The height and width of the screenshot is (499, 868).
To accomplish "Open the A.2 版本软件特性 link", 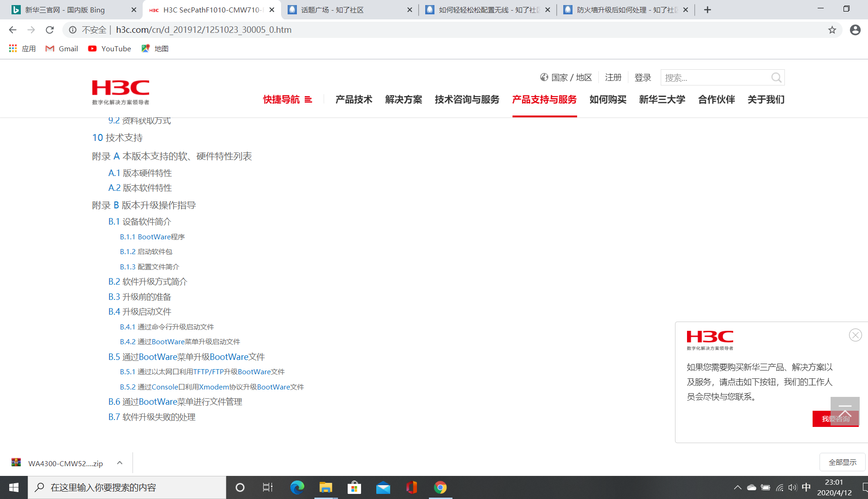I will tap(140, 188).
